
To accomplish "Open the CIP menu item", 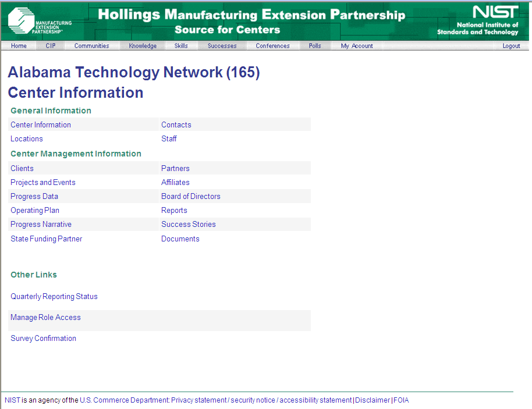I will [51, 46].
